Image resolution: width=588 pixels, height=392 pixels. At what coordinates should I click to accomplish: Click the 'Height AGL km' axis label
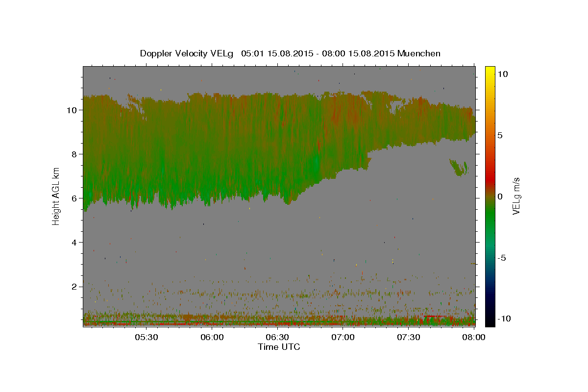[56, 196]
